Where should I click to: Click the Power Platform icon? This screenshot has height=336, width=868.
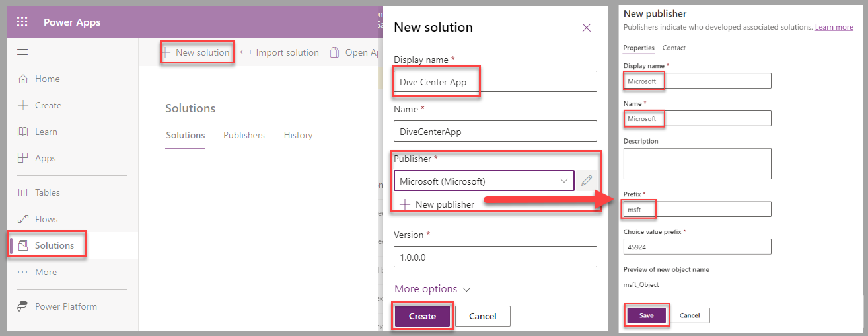click(x=22, y=306)
